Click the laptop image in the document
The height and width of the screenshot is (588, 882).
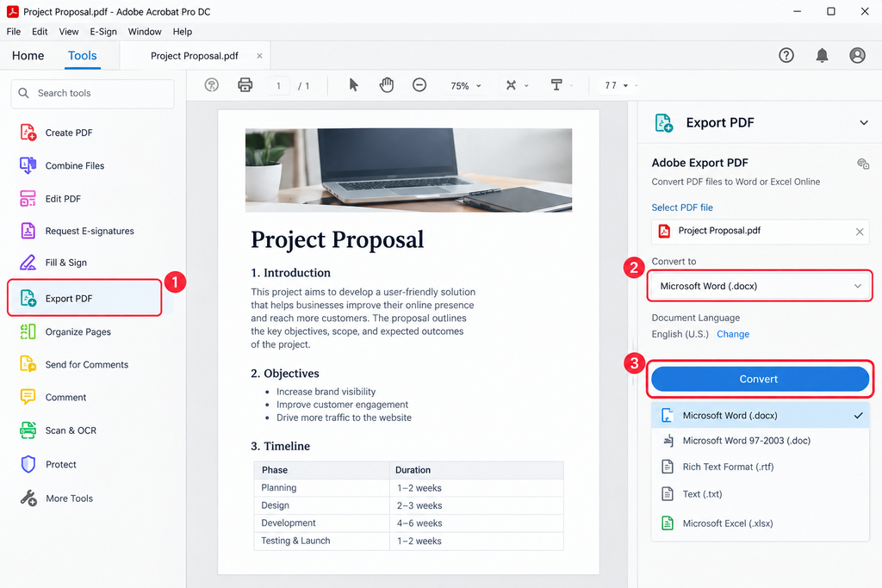(x=408, y=170)
